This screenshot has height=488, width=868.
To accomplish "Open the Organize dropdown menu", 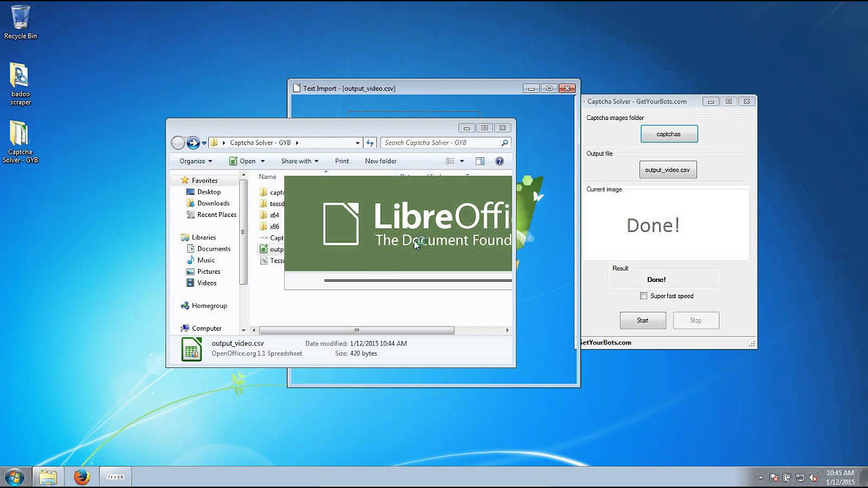I will pos(195,161).
